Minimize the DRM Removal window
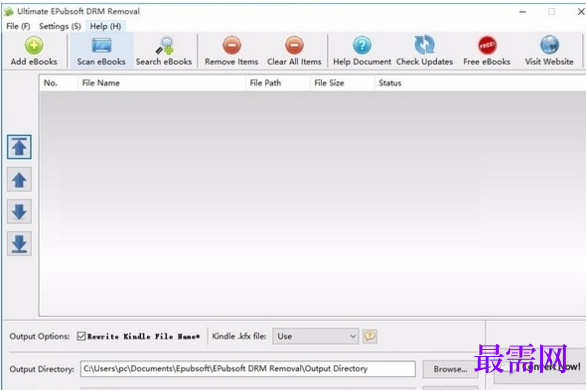Image resolution: width=586 pixels, height=390 pixels. 522,12
